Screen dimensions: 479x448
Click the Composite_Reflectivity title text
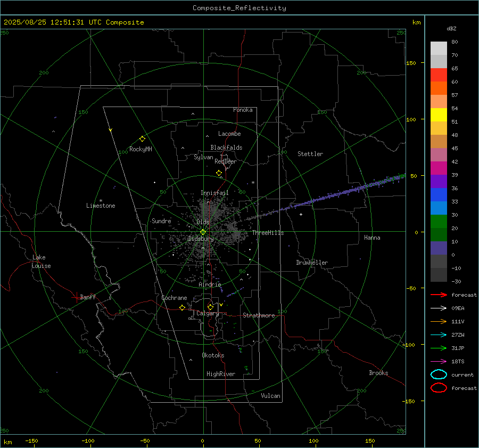click(x=239, y=8)
